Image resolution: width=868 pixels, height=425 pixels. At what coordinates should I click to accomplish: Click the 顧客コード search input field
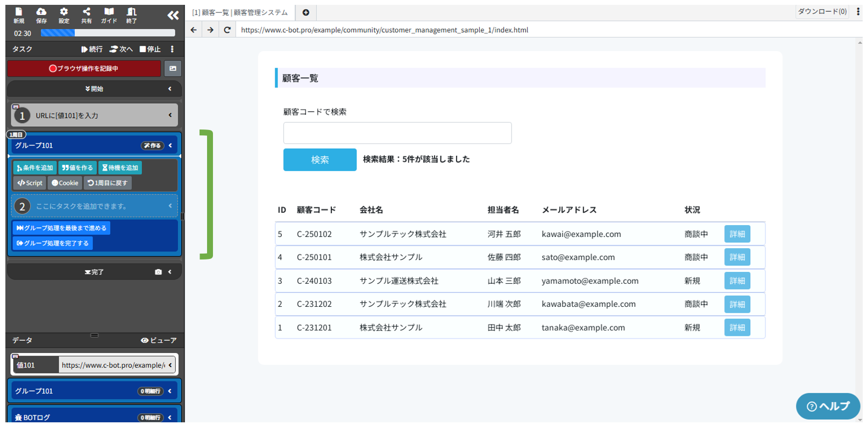(397, 133)
